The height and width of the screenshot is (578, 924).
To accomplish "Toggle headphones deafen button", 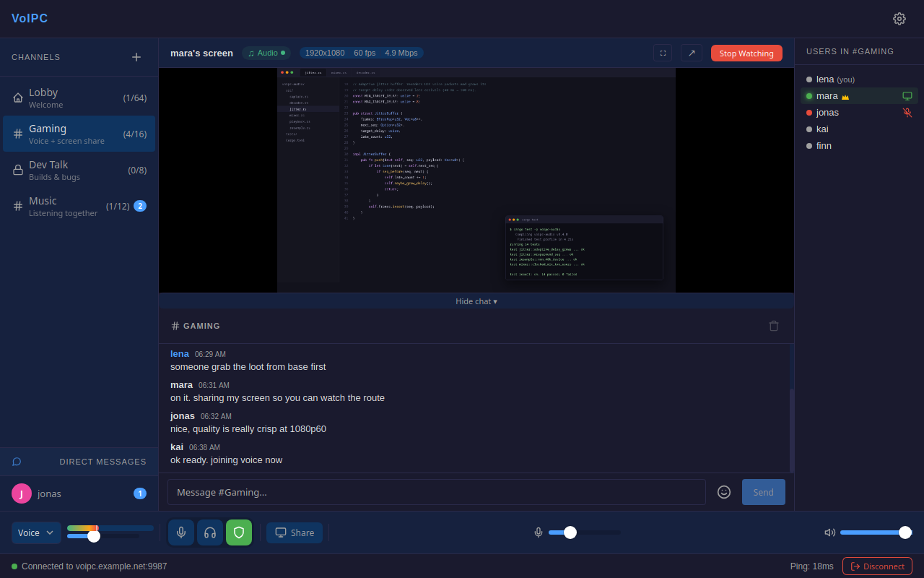I will click(210, 532).
